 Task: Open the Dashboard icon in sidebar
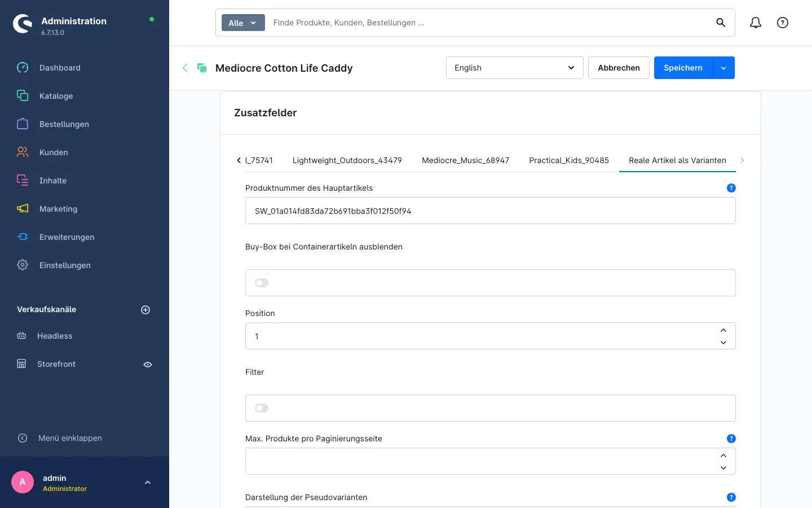click(23, 68)
